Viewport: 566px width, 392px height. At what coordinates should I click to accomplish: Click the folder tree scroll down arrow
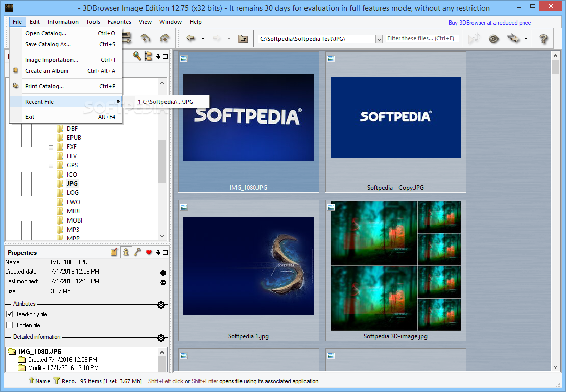click(x=162, y=236)
